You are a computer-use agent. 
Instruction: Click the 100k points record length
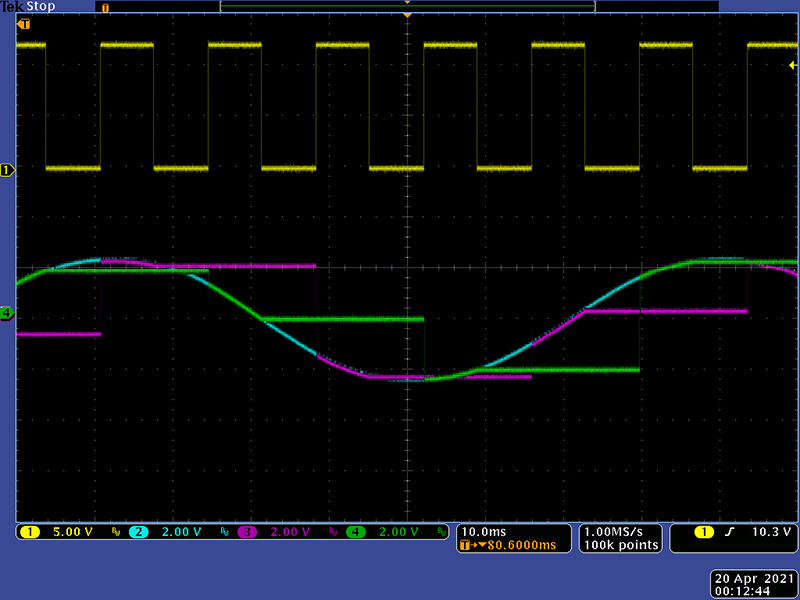pos(621,545)
